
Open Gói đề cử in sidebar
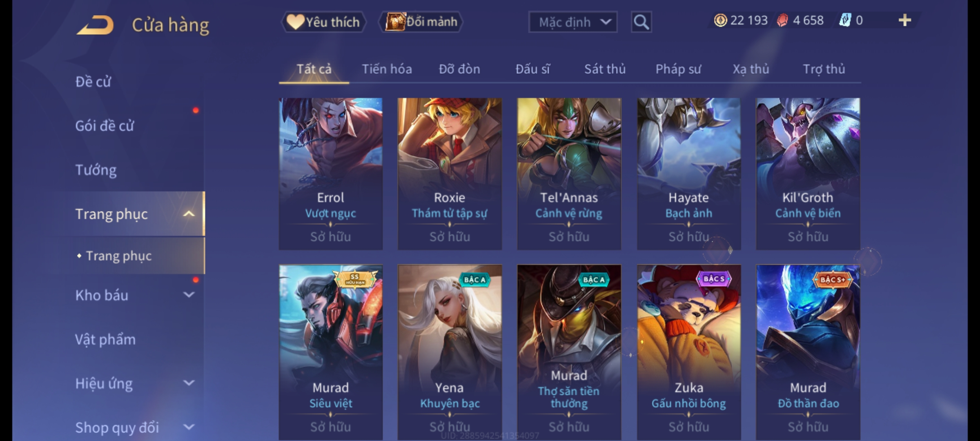105,125
